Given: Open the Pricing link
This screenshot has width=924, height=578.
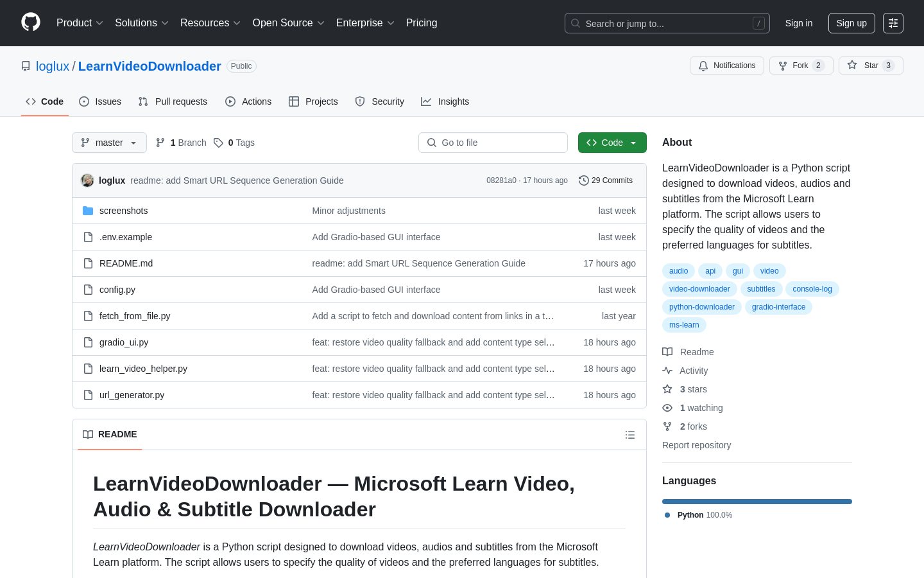Looking at the screenshot, I should point(422,23).
